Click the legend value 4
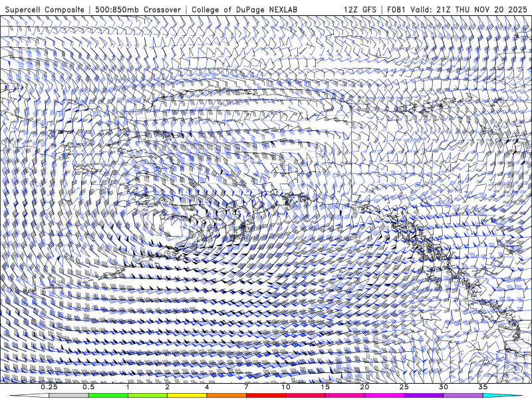 pyautogui.click(x=207, y=387)
